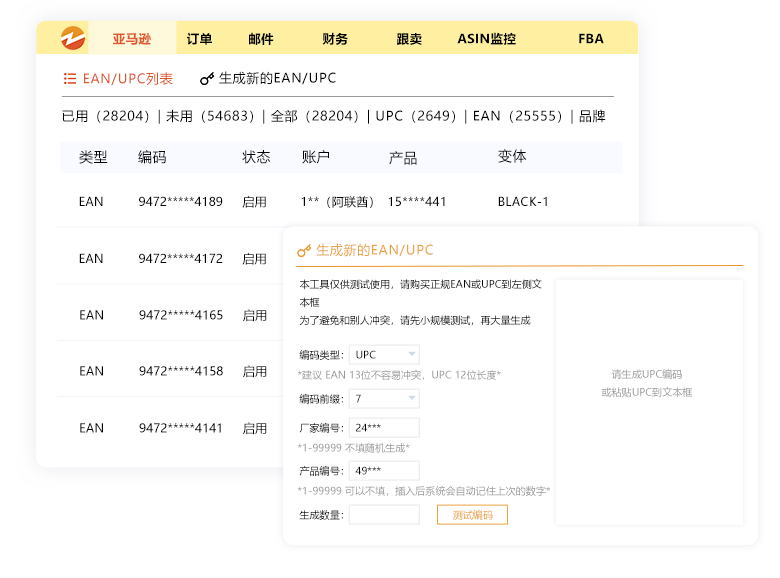The width and height of the screenshot is (780, 578).
Task: Expand the 编码类型 UPC dropdown
Action: pyautogui.click(x=384, y=355)
